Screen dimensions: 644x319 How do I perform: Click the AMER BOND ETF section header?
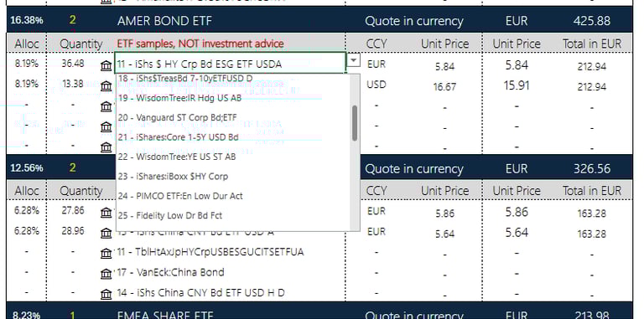coord(164,20)
